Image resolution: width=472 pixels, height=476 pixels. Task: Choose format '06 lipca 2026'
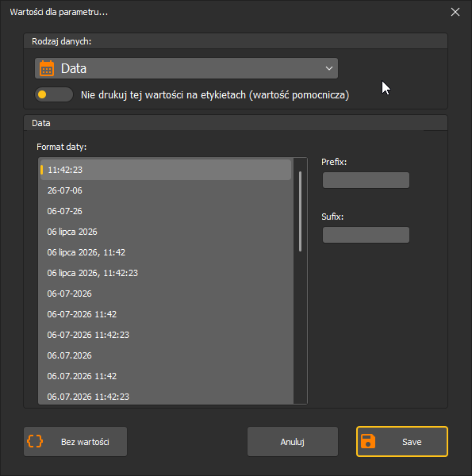pyautogui.click(x=166, y=232)
